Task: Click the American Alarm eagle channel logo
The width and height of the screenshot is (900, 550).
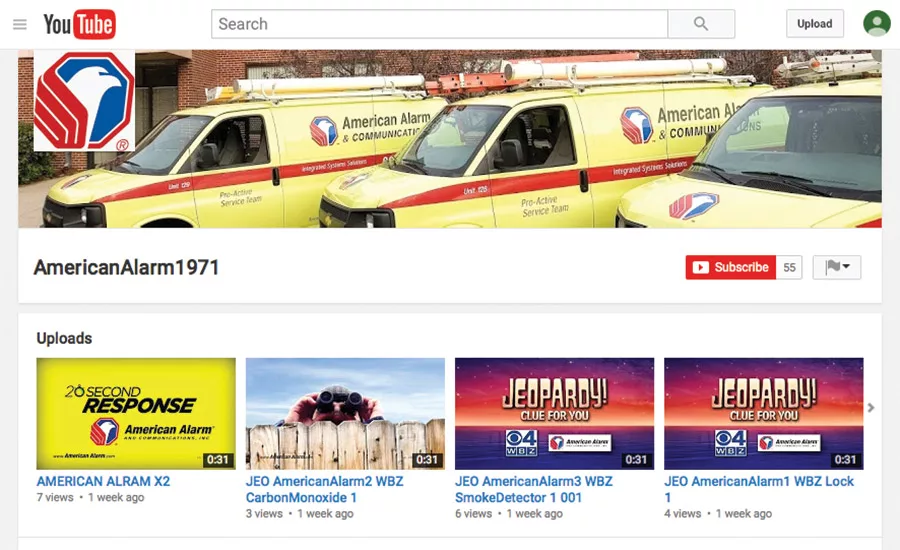Action: point(84,100)
